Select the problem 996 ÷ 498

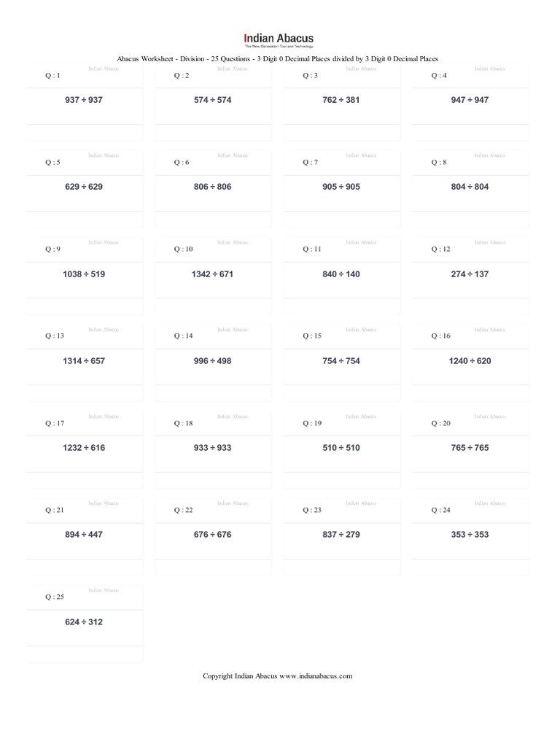pyautogui.click(x=213, y=360)
